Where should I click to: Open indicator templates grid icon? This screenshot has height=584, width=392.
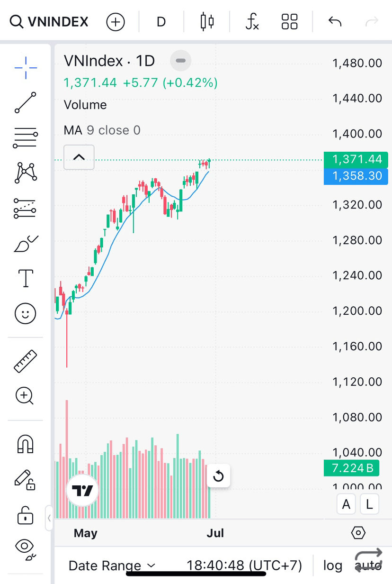pos(289,22)
